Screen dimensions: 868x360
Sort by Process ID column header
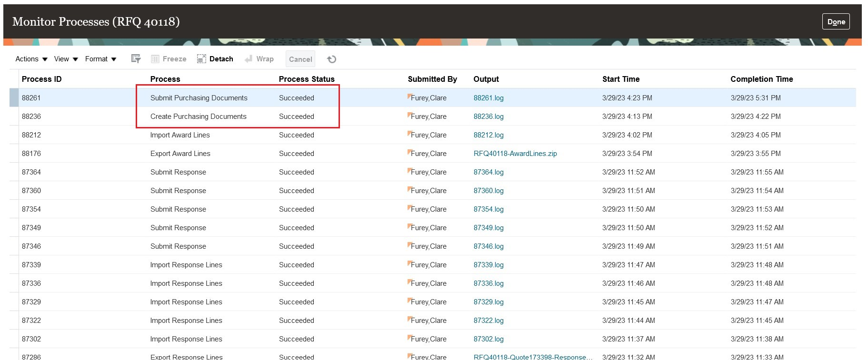(x=41, y=79)
